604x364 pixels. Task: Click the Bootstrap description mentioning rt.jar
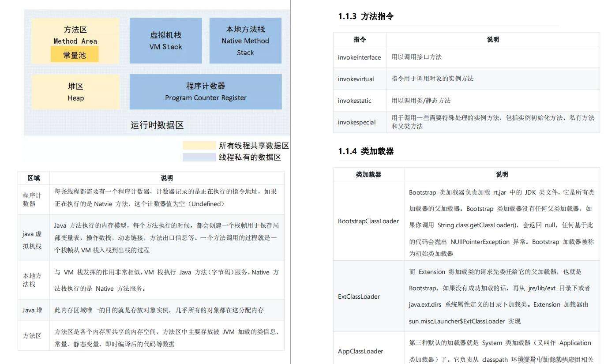pyautogui.click(x=501, y=223)
